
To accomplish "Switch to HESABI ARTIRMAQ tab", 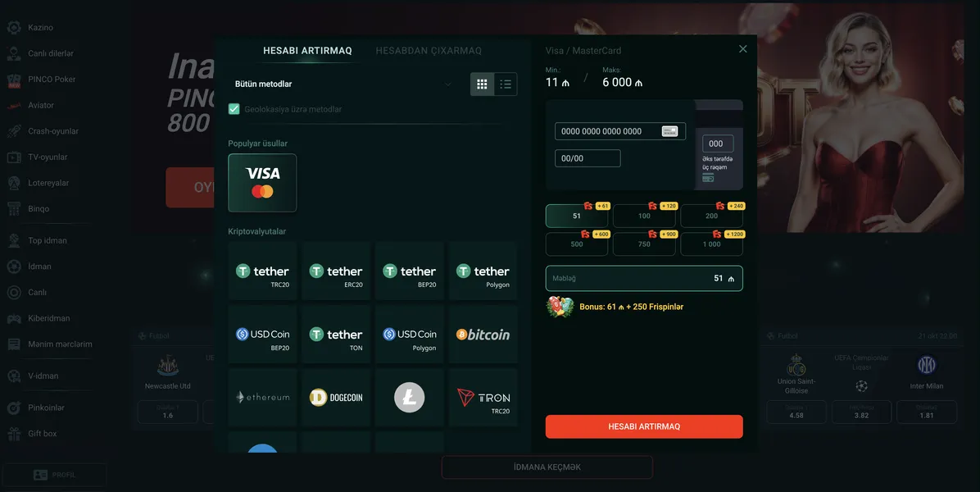I will 307,51.
